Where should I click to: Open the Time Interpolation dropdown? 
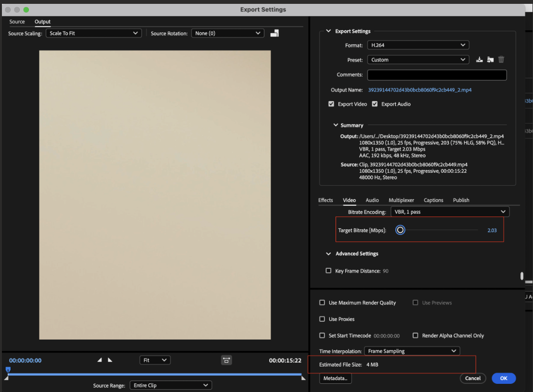point(412,351)
